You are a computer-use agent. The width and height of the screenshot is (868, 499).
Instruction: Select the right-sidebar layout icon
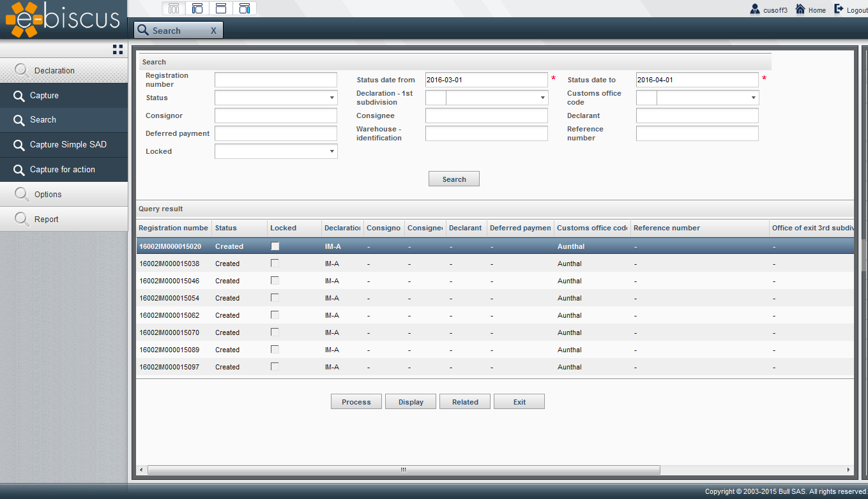[x=245, y=8]
